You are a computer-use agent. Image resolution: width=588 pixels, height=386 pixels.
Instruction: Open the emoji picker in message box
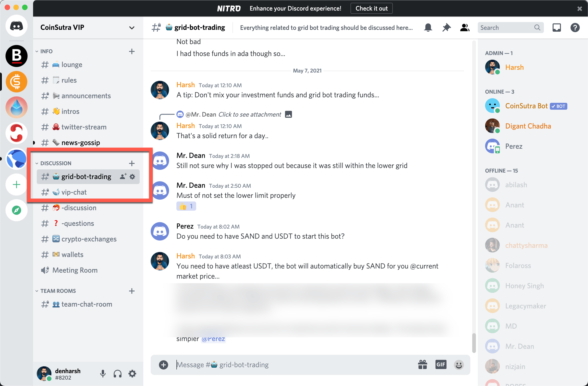click(459, 364)
